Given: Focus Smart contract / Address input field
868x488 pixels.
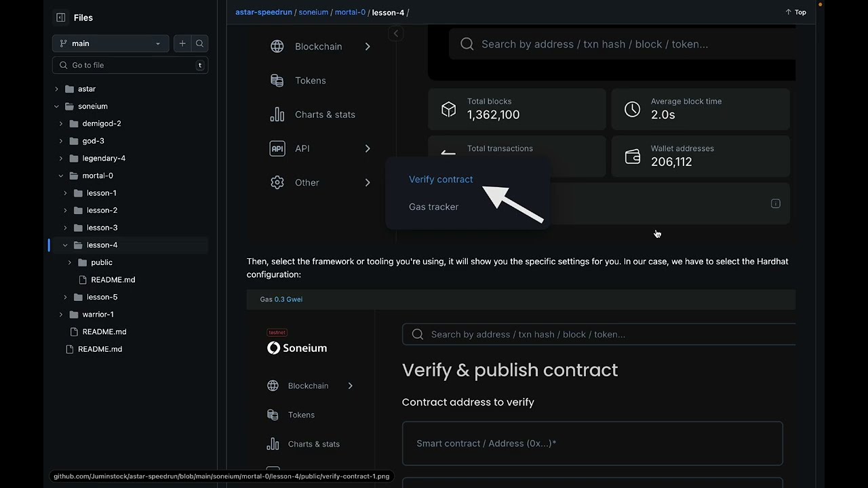Looking at the screenshot, I should tap(593, 443).
